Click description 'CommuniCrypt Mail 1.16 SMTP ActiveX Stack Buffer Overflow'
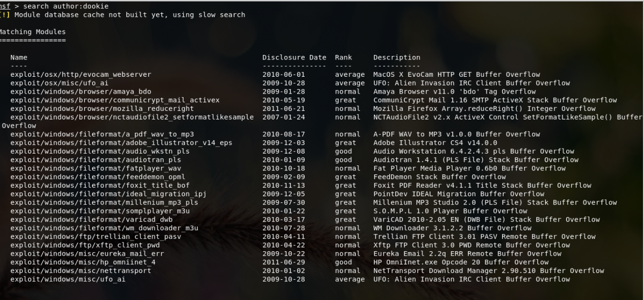The height and width of the screenshot is (300, 644). click(495, 100)
